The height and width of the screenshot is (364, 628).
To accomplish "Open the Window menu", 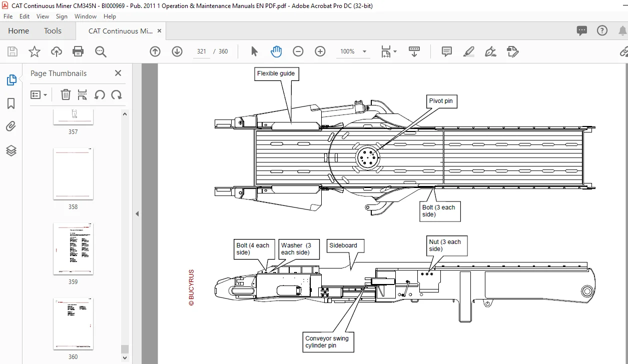I will coord(86,16).
